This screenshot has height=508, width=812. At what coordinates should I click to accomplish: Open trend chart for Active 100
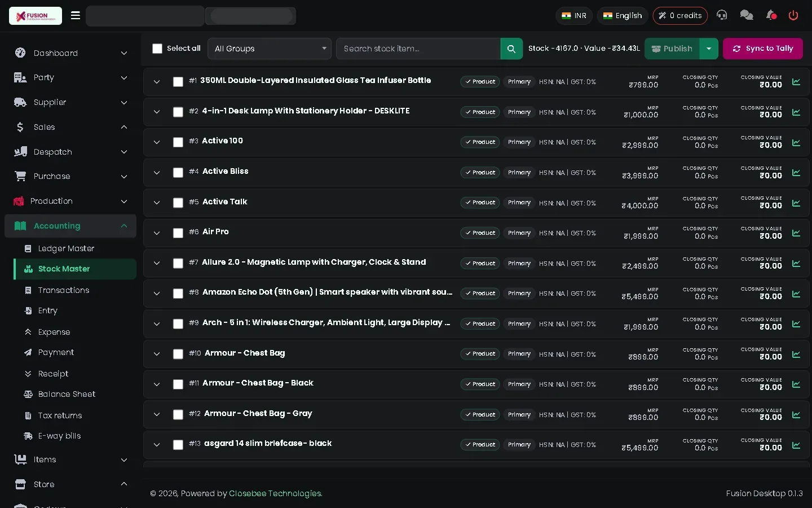pos(796,142)
